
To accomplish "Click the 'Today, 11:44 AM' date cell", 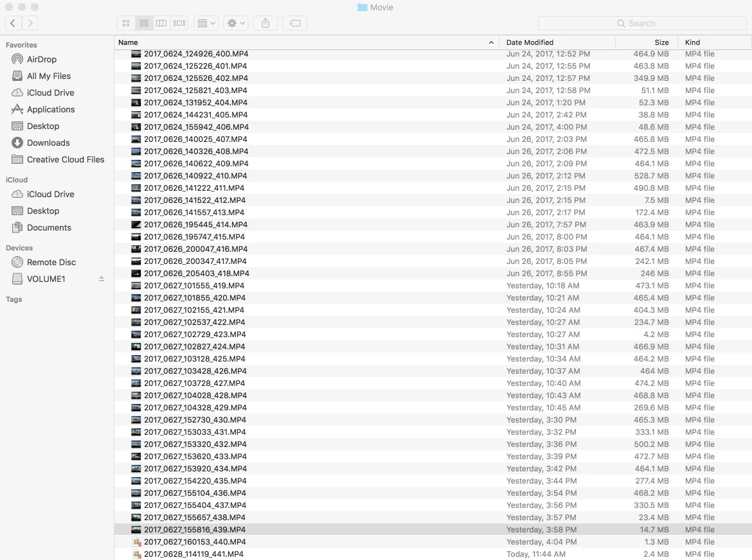I will pos(536,554).
